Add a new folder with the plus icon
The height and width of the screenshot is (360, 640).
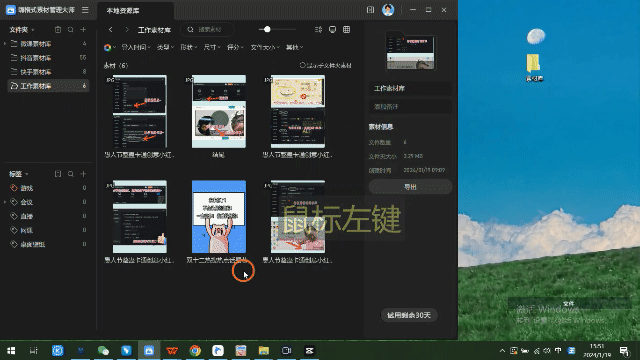(x=83, y=29)
